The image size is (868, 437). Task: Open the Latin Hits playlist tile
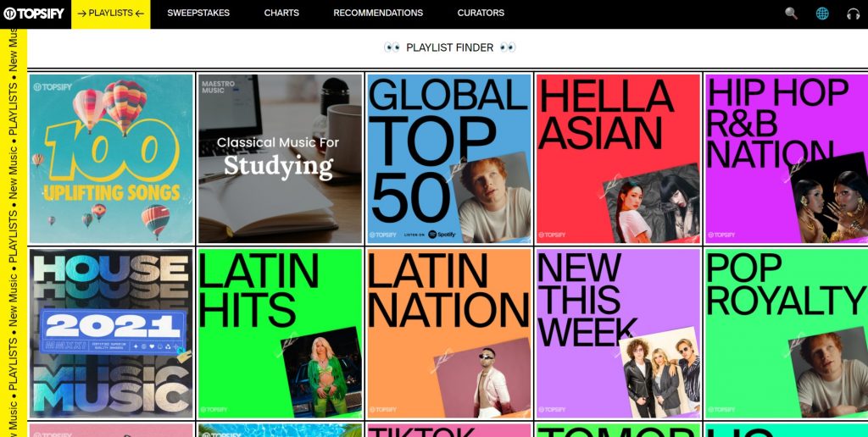[x=280, y=334]
